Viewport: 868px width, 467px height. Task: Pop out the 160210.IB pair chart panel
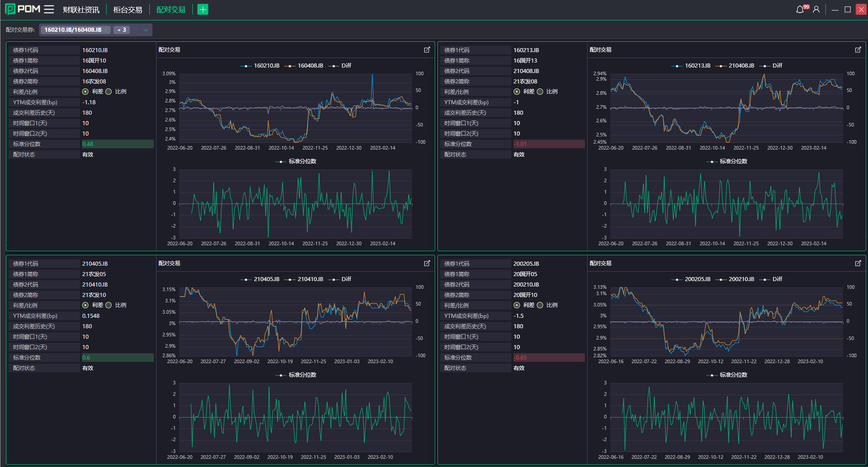[427, 50]
